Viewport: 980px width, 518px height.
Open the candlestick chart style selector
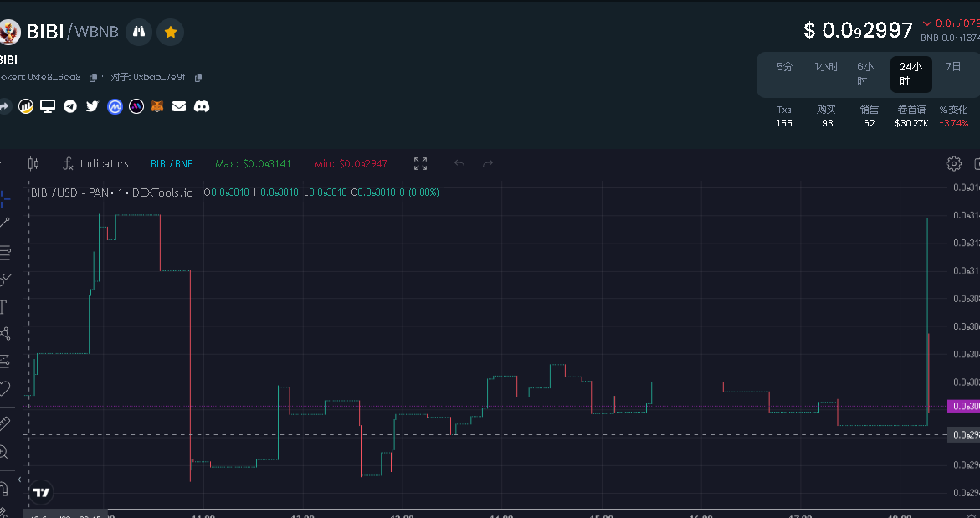click(33, 164)
